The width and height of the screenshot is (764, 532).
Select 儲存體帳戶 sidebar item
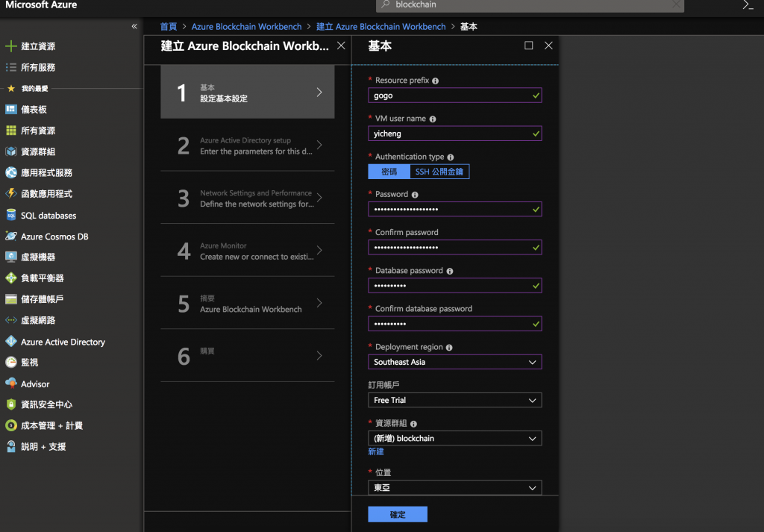coord(42,299)
